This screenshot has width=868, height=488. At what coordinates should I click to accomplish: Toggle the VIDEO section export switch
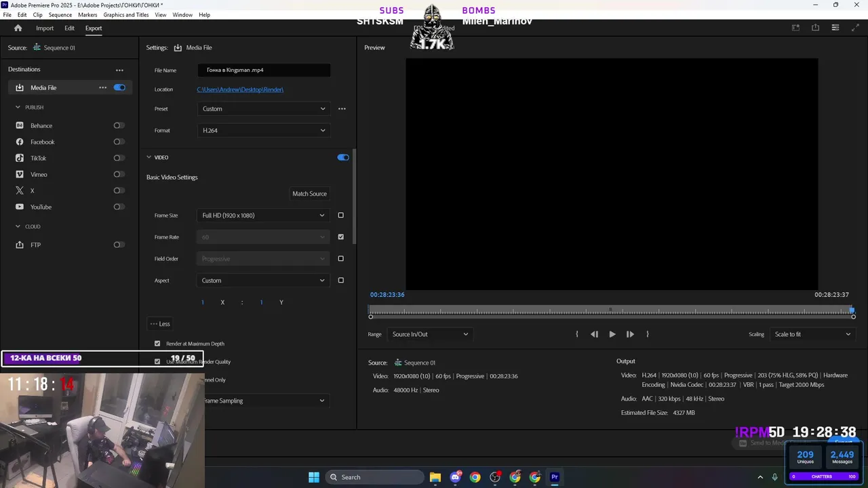click(x=343, y=157)
